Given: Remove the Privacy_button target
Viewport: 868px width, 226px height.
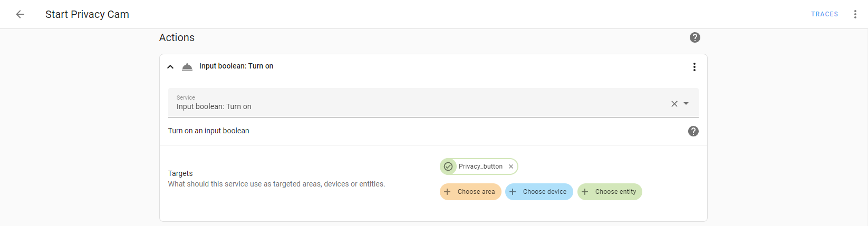Looking at the screenshot, I should point(511,166).
